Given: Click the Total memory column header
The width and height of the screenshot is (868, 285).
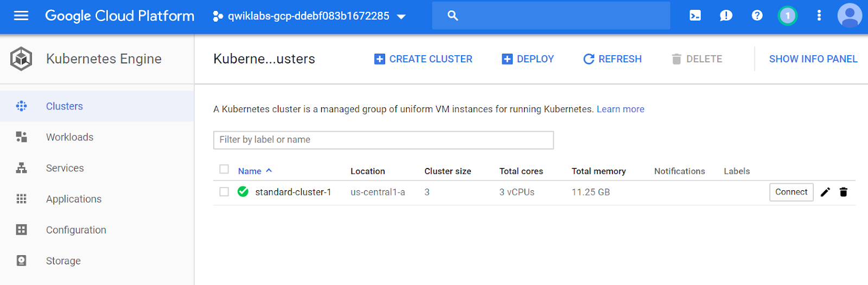Looking at the screenshot, I should tap(598, 171).
